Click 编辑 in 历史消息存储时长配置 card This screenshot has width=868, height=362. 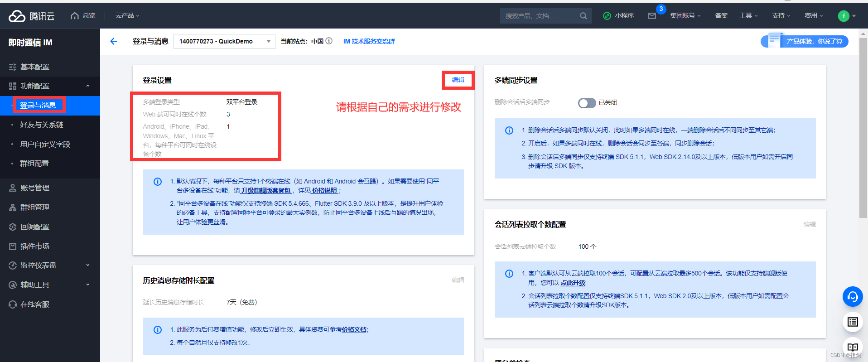[x=458, y=280]
